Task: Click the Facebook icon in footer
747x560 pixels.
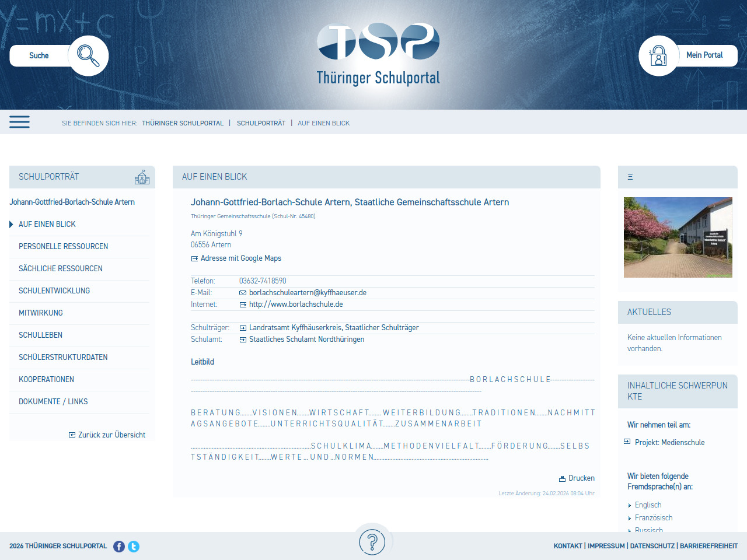Action: [x=119, y=547]
